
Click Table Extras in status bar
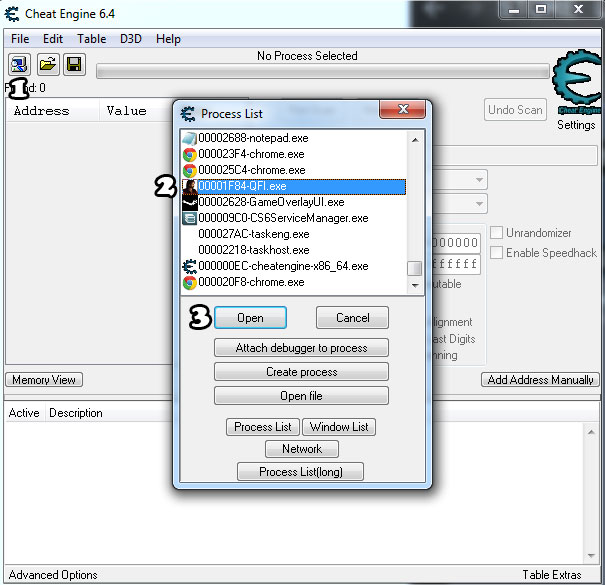(552, 575)
